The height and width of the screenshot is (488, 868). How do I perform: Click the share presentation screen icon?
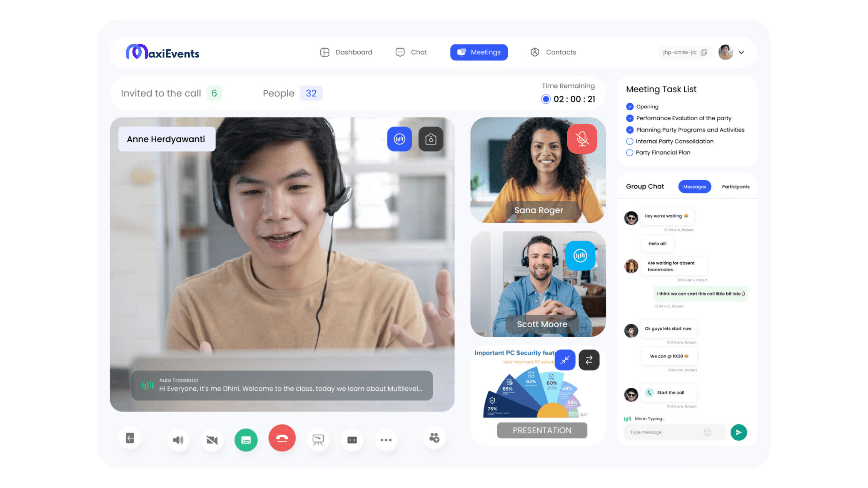click(318, 440)
